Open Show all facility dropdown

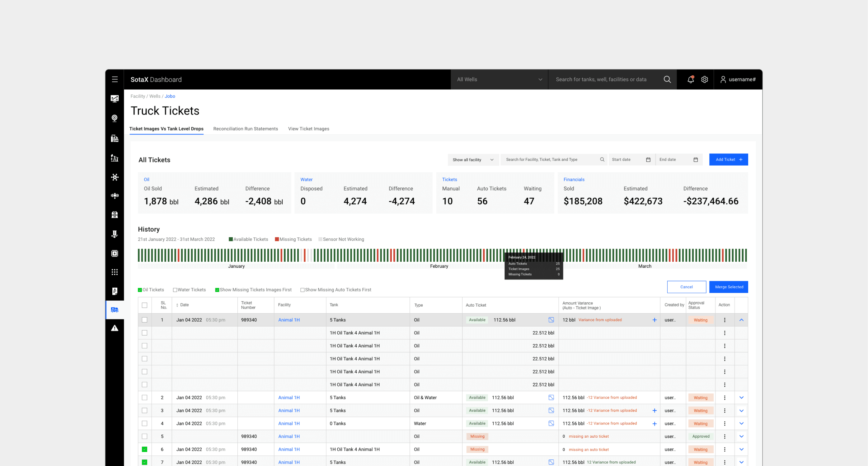(x=472, y=160)
